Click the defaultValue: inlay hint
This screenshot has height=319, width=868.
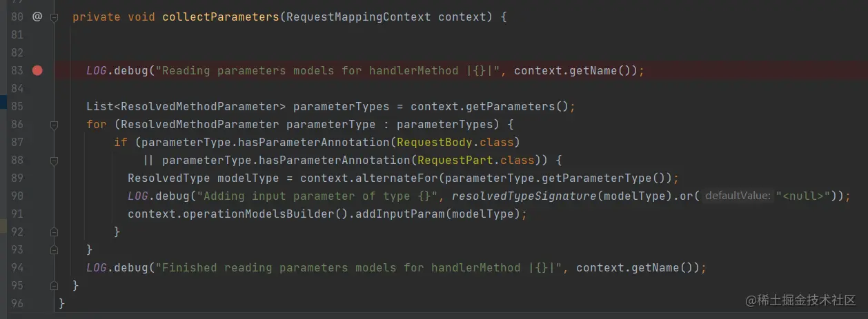coord(738,196)
